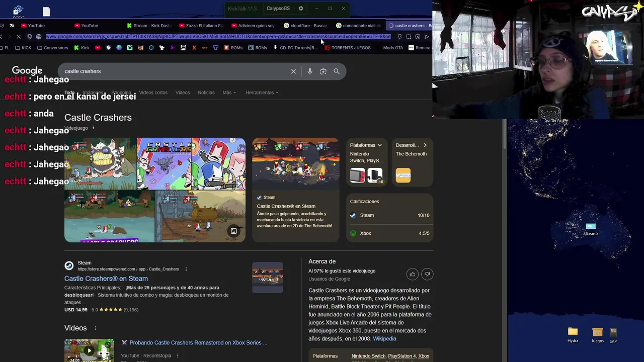Screen dimensions: 644x362
Task: Play the Castle Crashers Remastered video thumbnail
Action: point(89,350)
